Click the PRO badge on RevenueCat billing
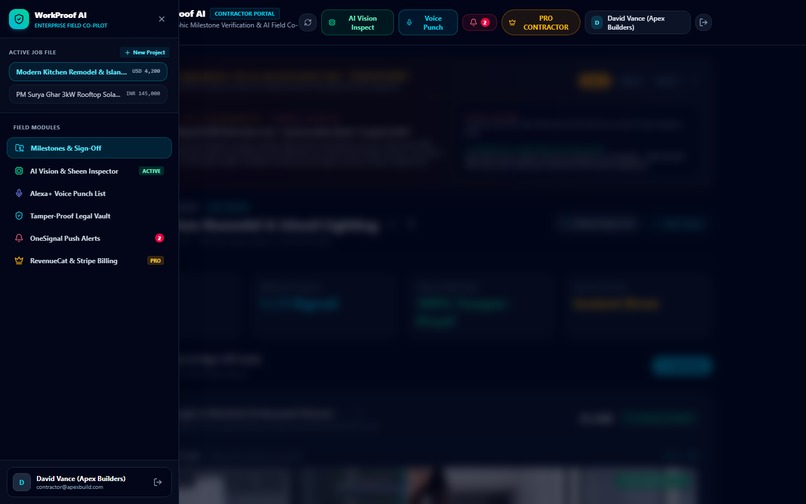The height and width of the screenshot is (504, 806). click(x=155, y=261)
